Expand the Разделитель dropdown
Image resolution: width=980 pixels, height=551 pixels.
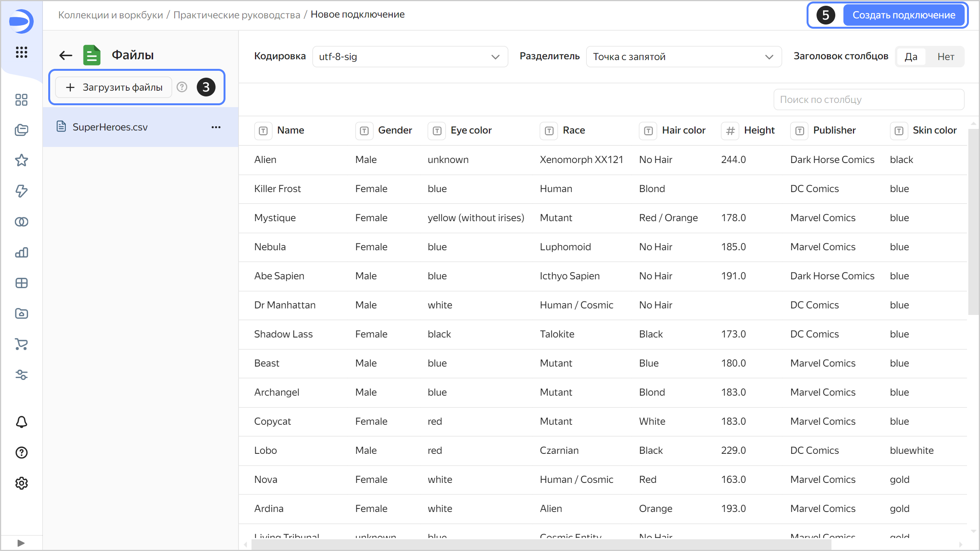(x=684, y=57)
